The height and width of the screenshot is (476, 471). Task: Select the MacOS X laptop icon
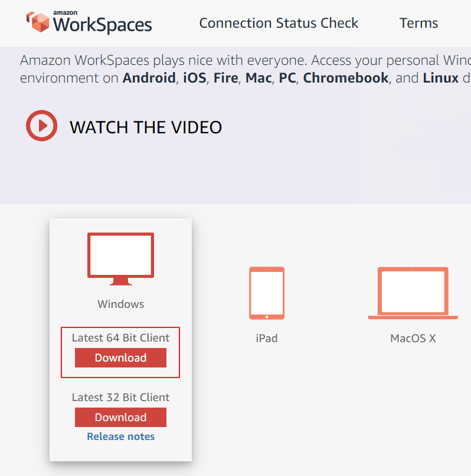[x=413, y=293]
